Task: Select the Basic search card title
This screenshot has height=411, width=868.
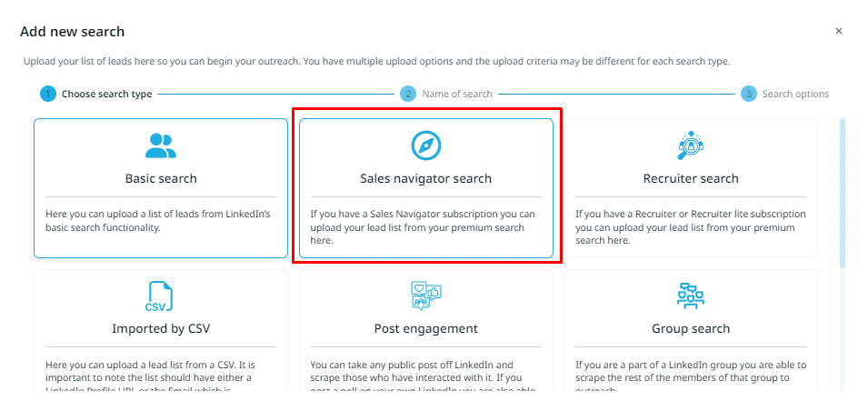Action: [x=161, y=178]
